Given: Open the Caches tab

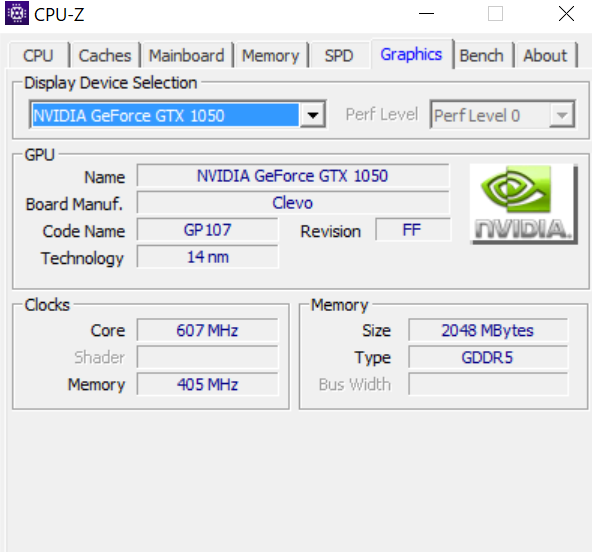Looking at the screenshot, I should [x=105, y=55].
